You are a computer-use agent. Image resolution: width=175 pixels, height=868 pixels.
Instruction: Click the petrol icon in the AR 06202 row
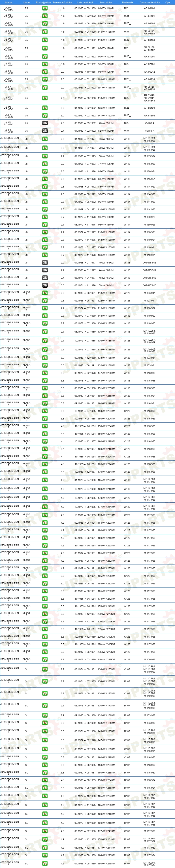point(45,24)
